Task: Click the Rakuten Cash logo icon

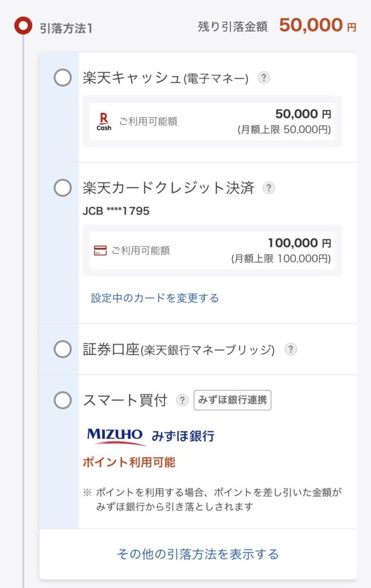Action: click(104, 122)
